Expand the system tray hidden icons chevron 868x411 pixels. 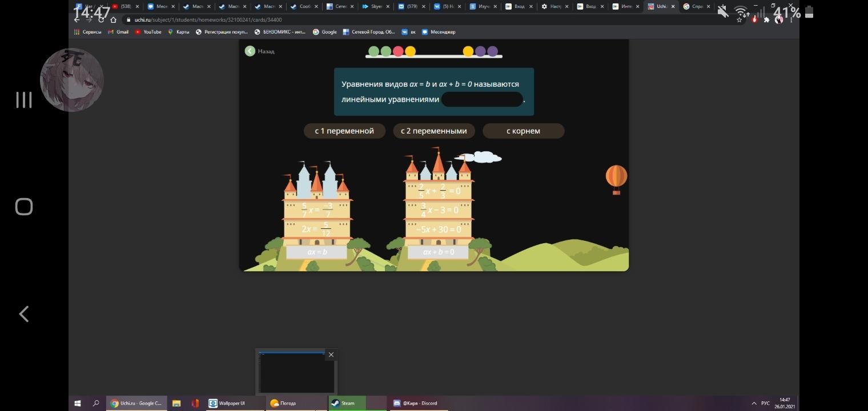tap(754, 404)
